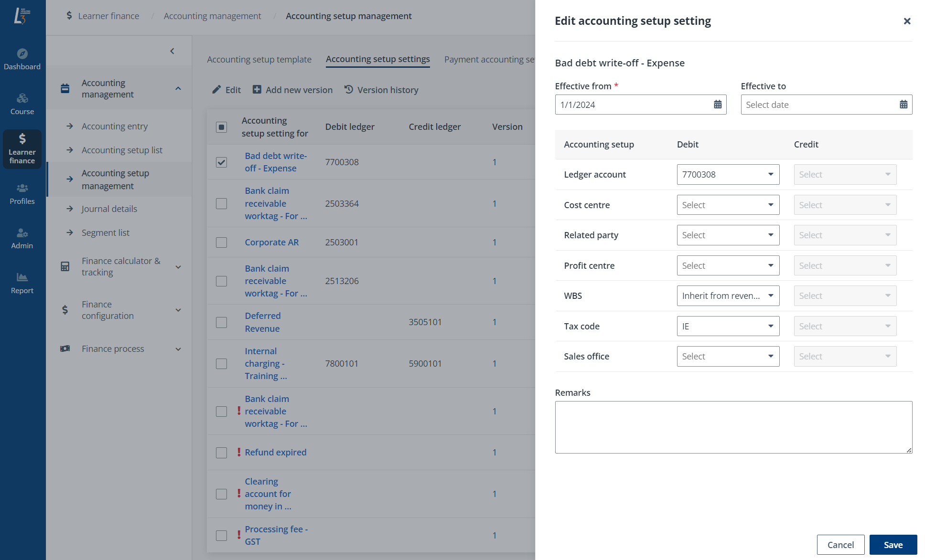This screenshot has width=925, height=560.
Task: Click inside the Remarks text area
Action: [733, 426]
